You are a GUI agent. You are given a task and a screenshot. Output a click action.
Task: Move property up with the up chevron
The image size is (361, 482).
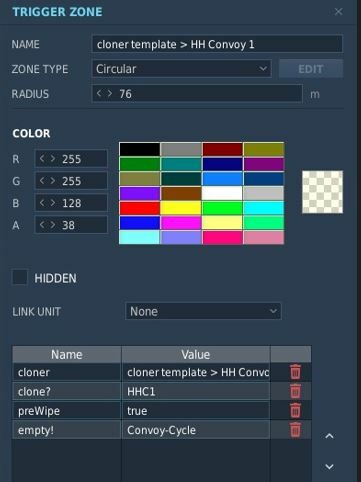click(329, 436)
